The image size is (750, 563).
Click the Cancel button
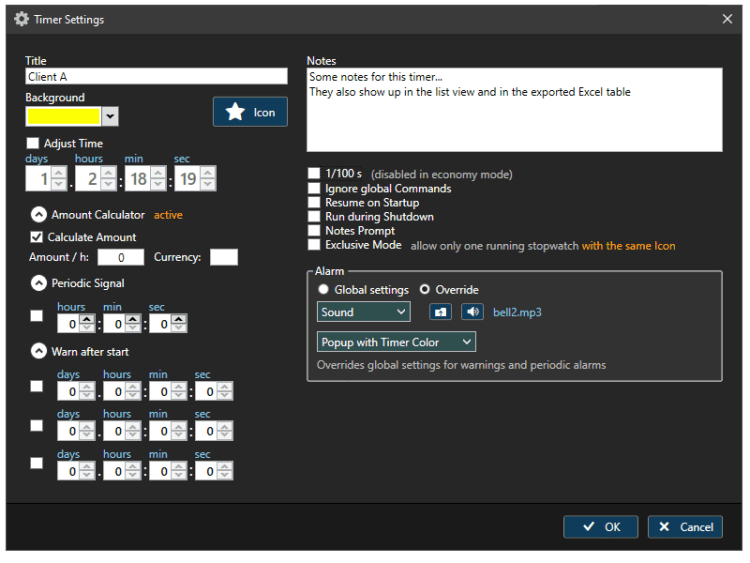click(685, 527)
